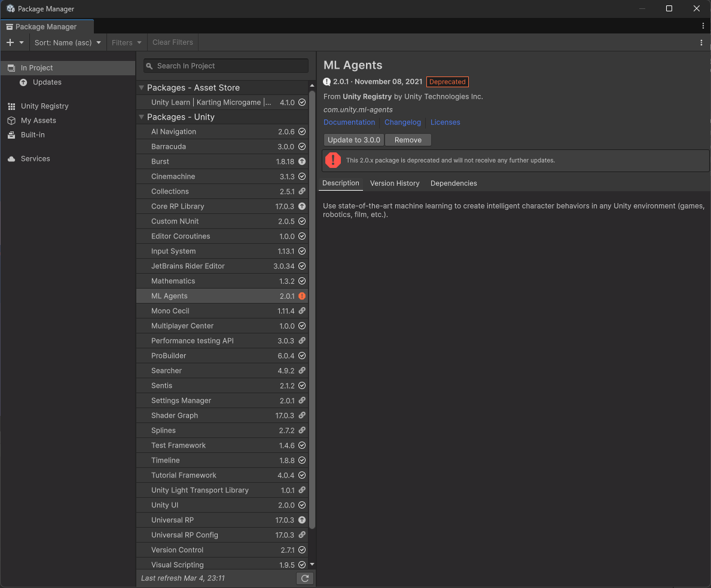Click the checkmark icon for JetBrains Rider Editor

tap(302, 267)
